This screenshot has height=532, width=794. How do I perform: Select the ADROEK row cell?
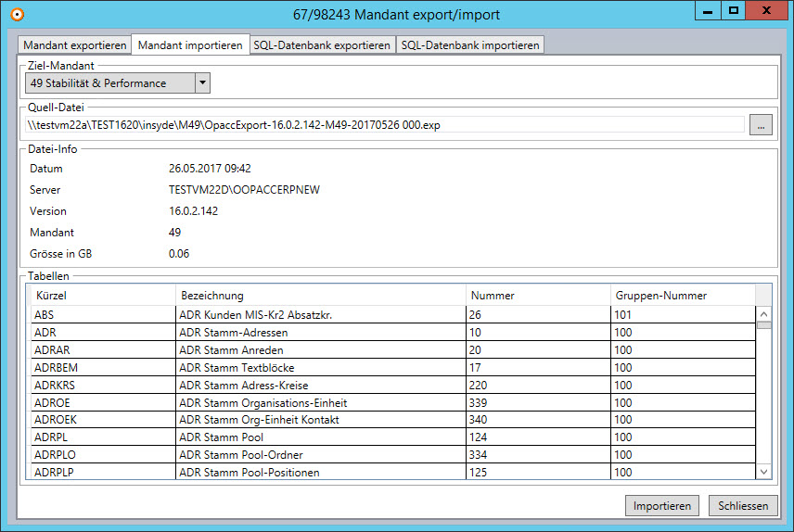tap(103, 420)
